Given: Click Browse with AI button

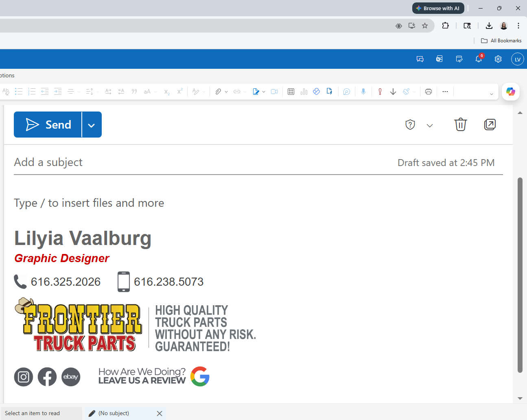Looking at the screenshot, I should 438,8.
